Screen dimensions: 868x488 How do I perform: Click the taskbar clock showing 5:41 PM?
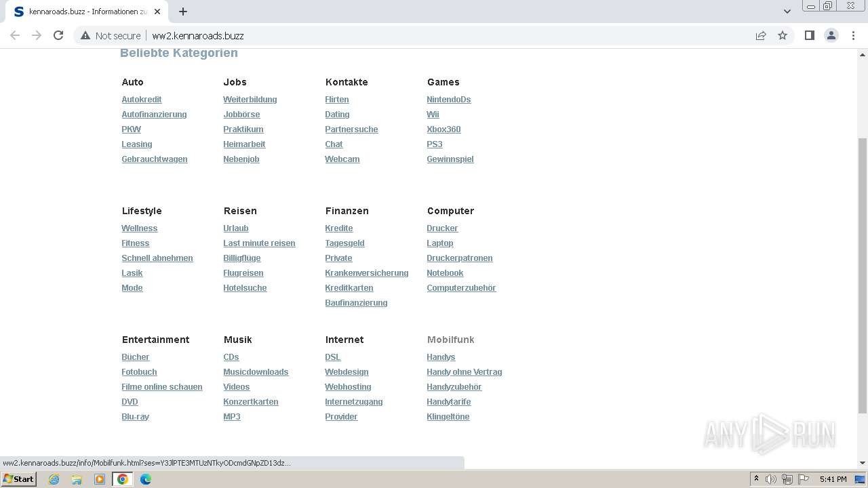[833, 479]
